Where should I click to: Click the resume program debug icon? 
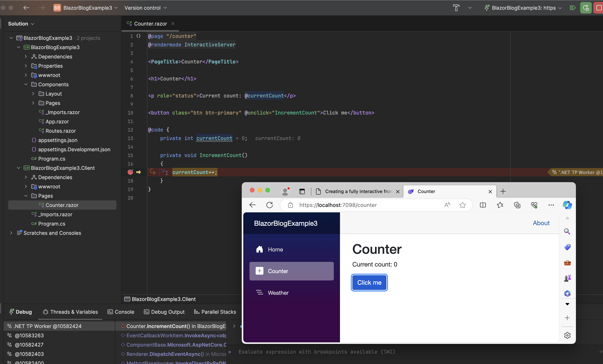pyautogui.click(x=572, y=8)
